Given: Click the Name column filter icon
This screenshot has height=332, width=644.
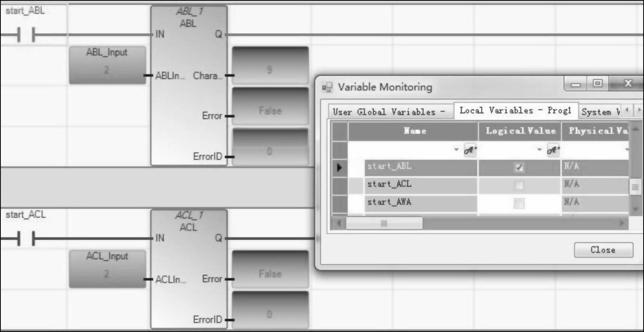Looking at the screenshot, I should pyautogui.click(x=470, y=150).
